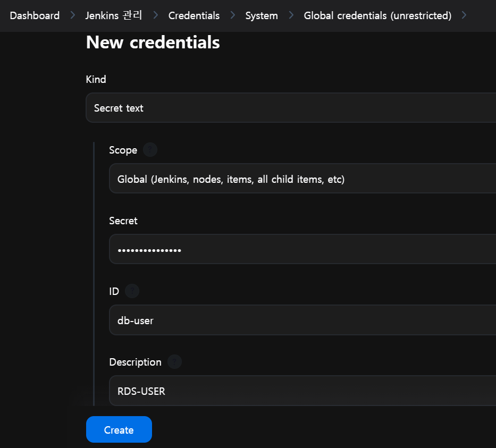Go to the Dashboard breadcrumb
Screen dimensions: 496x448
point(35,15)
